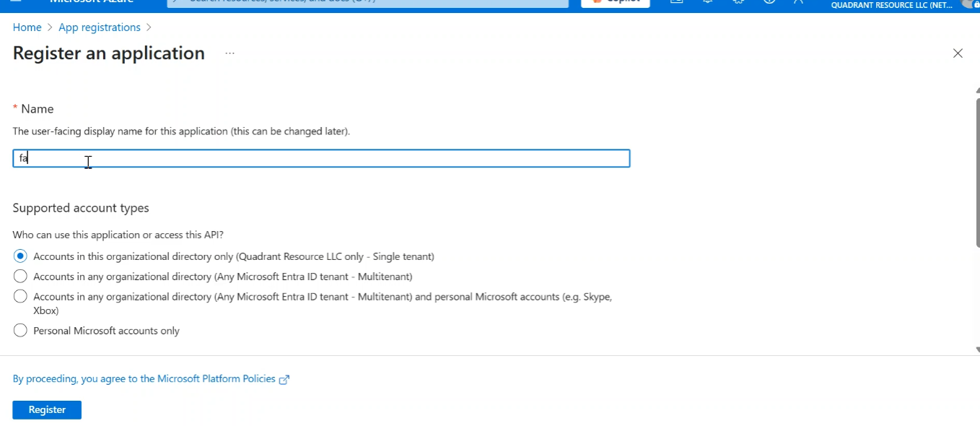980x426 pixels.
Task: Open the ellipsis menu beside Register an application
Action: 229,53
